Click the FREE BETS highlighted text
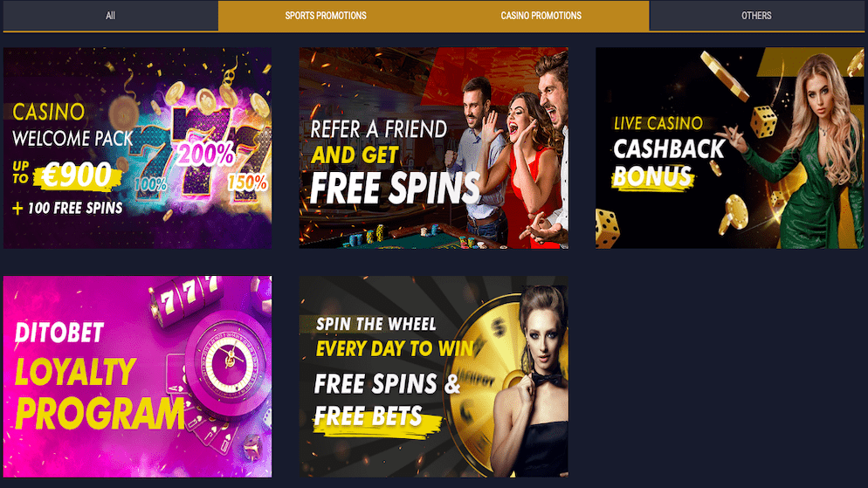868x488 pixels. (x=369, y=416)
